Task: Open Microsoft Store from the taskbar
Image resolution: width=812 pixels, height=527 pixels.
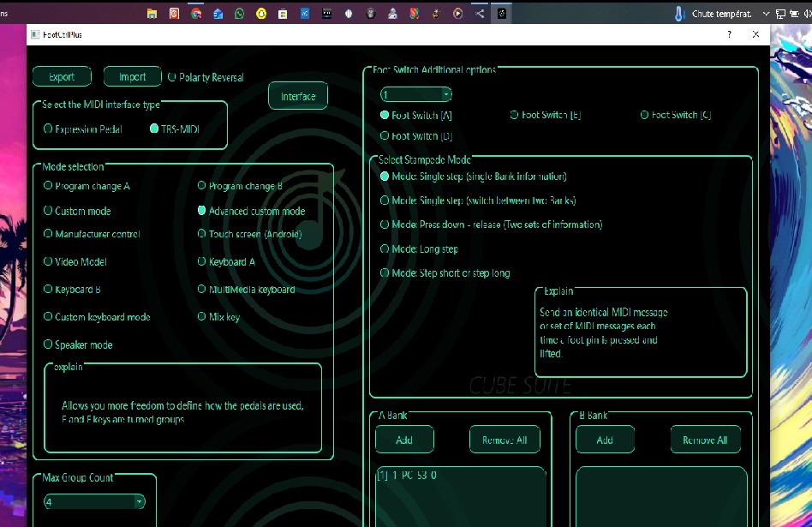Action: point(283,14)
